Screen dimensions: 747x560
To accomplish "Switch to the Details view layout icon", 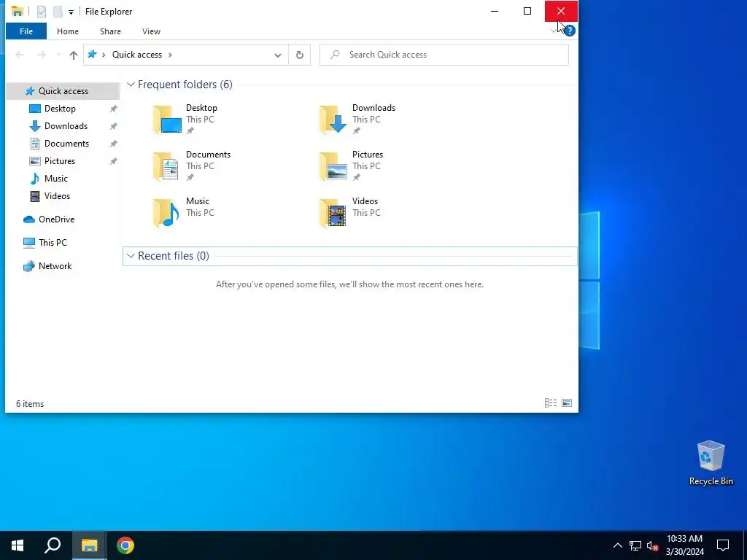I will tap(551, 403).
